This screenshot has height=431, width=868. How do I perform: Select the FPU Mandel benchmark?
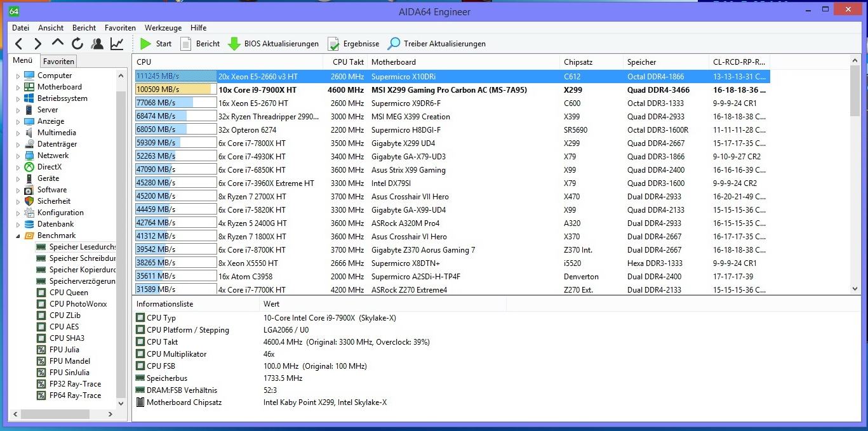click(63, 361)
